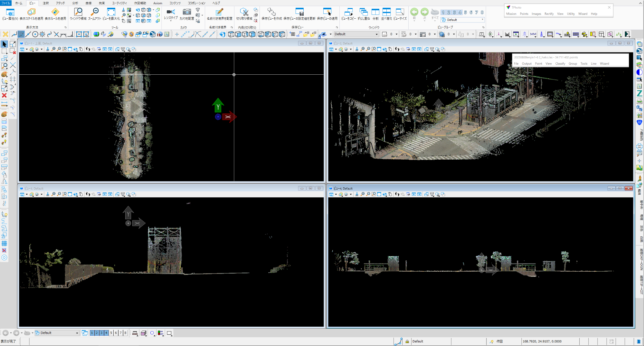Click the green 次 next view button
The image size is (644, 346).
[425, 13]
